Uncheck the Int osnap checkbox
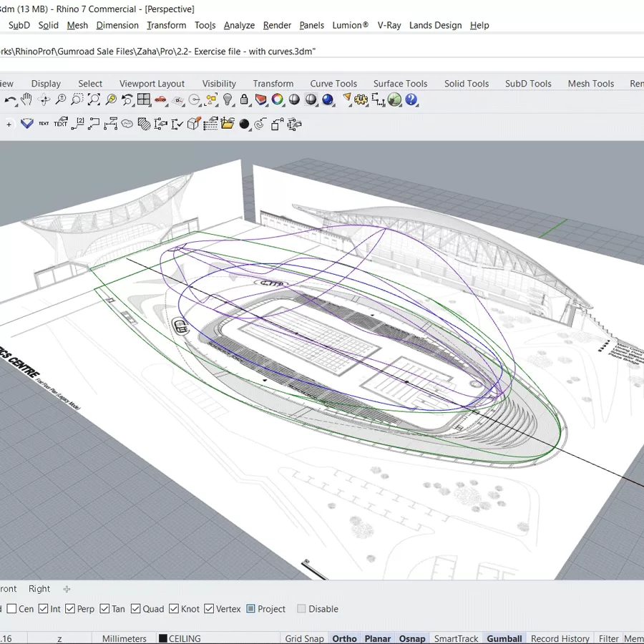 pyautogui.click(x=43, y=608)
